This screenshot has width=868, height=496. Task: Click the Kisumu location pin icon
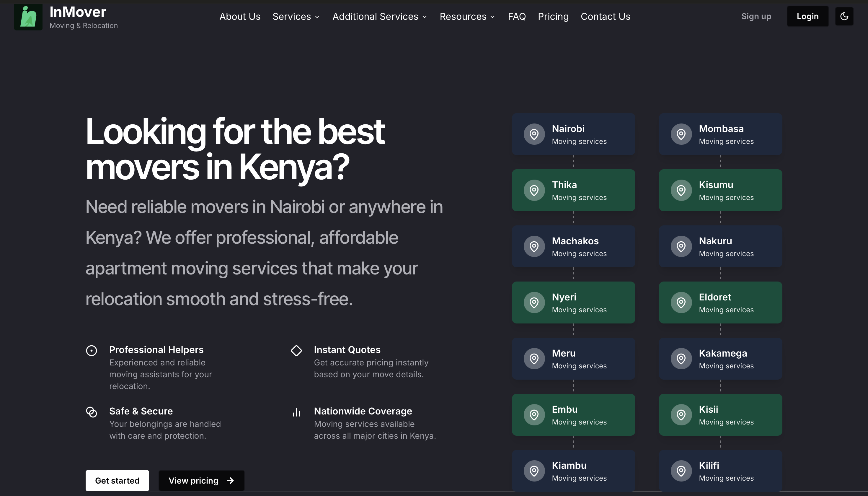(681, 191)
